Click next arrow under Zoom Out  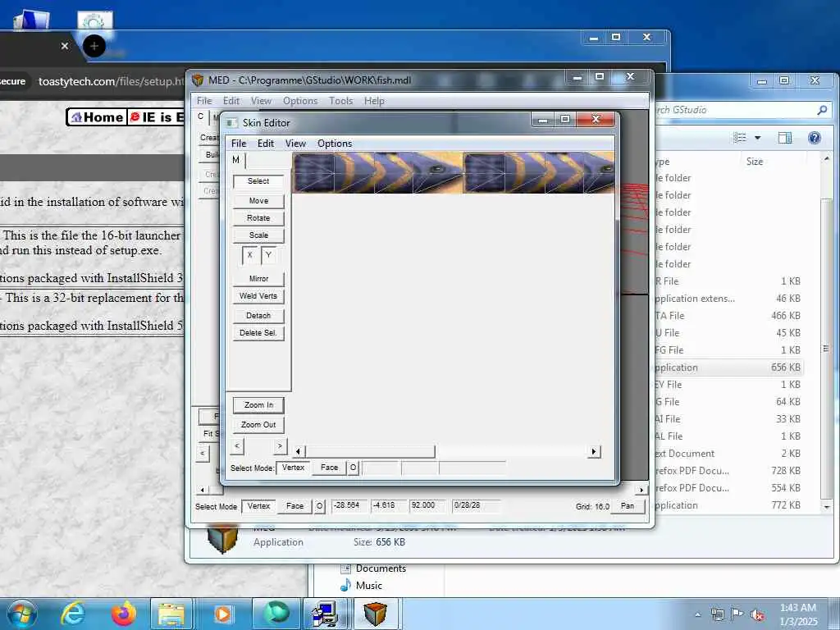coord(280,445)
